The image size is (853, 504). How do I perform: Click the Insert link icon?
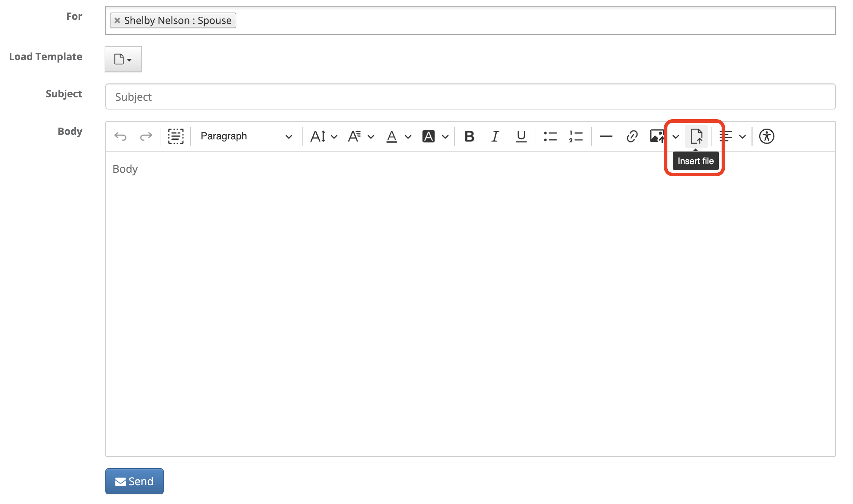[x=632, y=136]
